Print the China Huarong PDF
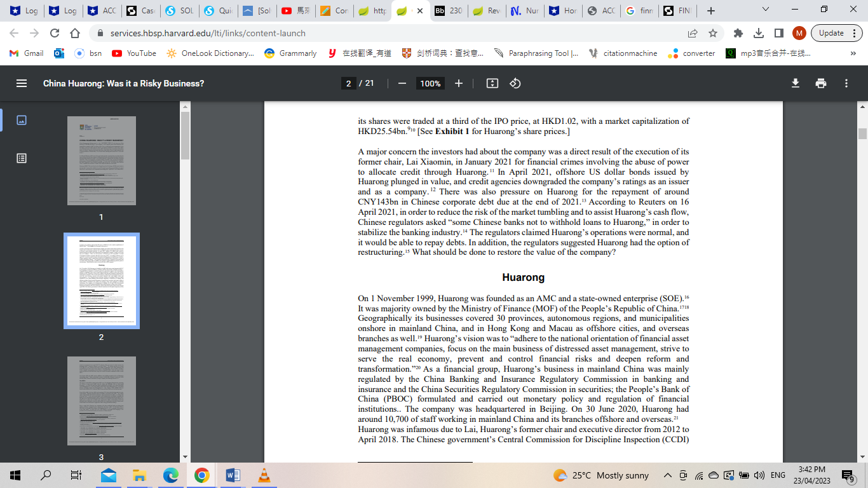Screen dimensions: 868x488 point(821,83)
